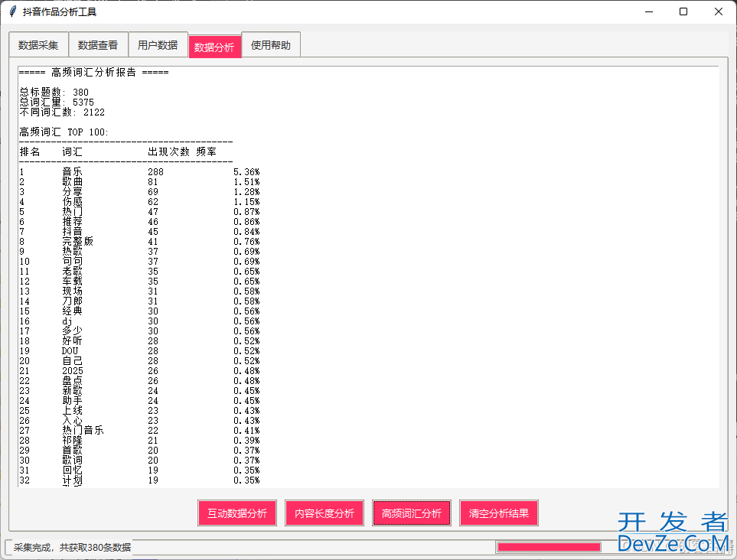737x560 pixels.
Task: Click the line 总标题数: 380
Action: pyautogui.click(x=54, y=92)
